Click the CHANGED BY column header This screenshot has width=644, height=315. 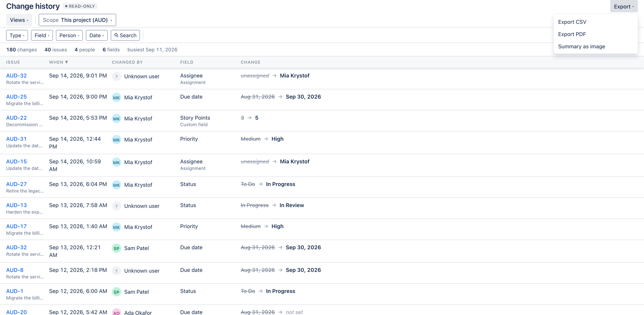[127, 62]
